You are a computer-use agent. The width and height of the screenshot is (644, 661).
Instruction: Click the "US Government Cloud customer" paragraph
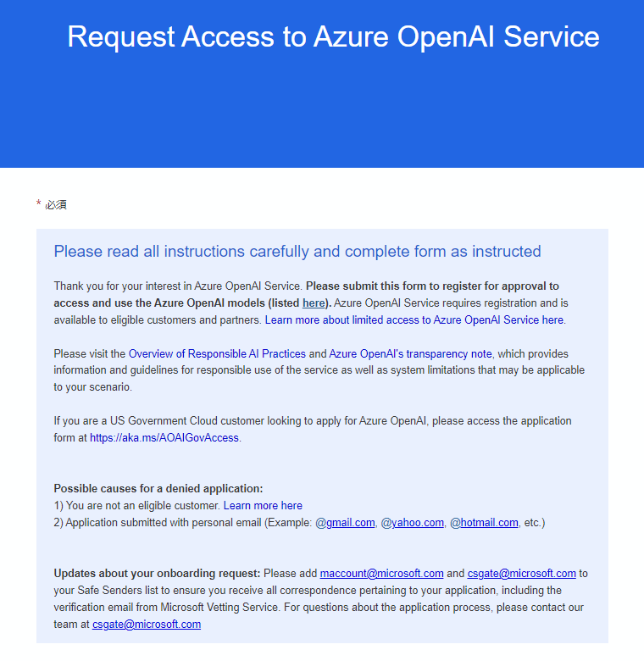[313, 429]
